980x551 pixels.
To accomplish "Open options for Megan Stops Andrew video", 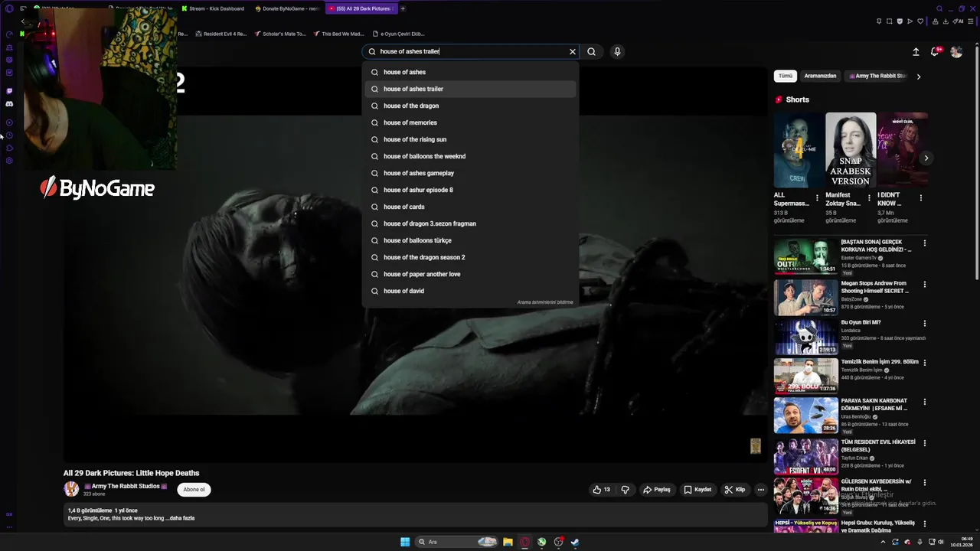I will tap(925, 285).
